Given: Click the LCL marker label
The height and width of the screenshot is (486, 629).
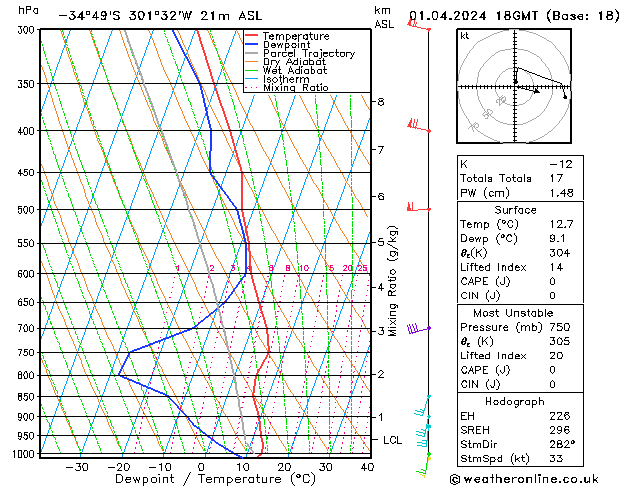Looking at the screenshot, I should (394, 440).
